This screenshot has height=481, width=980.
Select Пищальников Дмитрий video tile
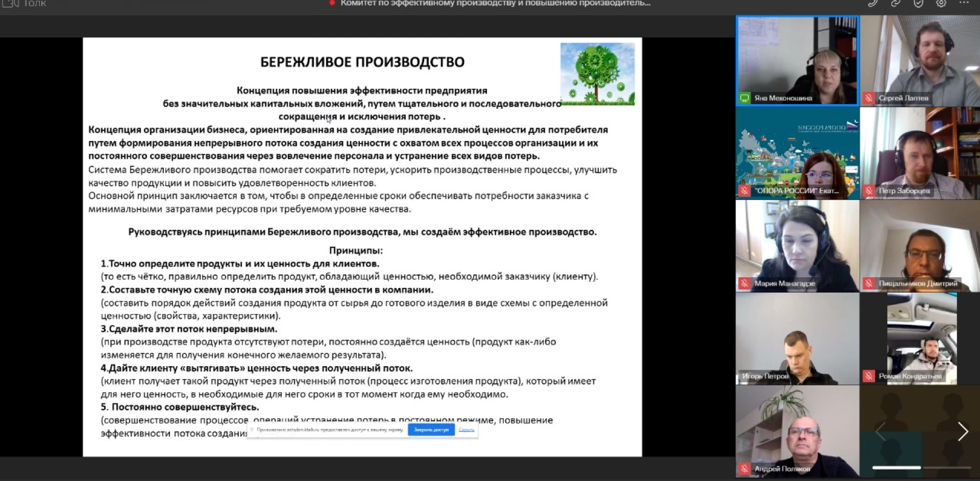(x=920, y=246)
